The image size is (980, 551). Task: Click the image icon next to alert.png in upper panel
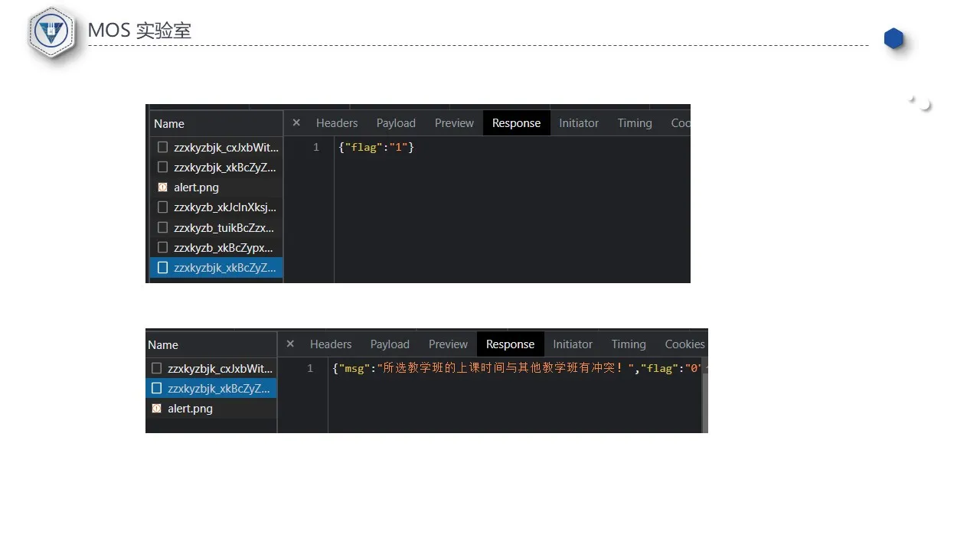pos(162,187)
